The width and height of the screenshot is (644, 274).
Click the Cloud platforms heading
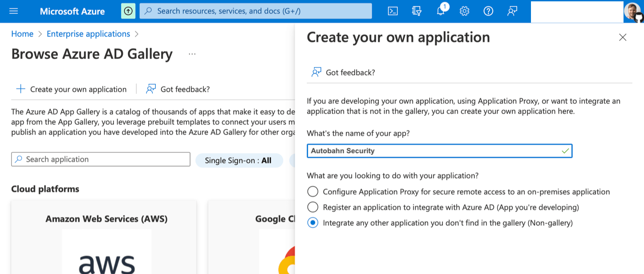click(45, 189)
